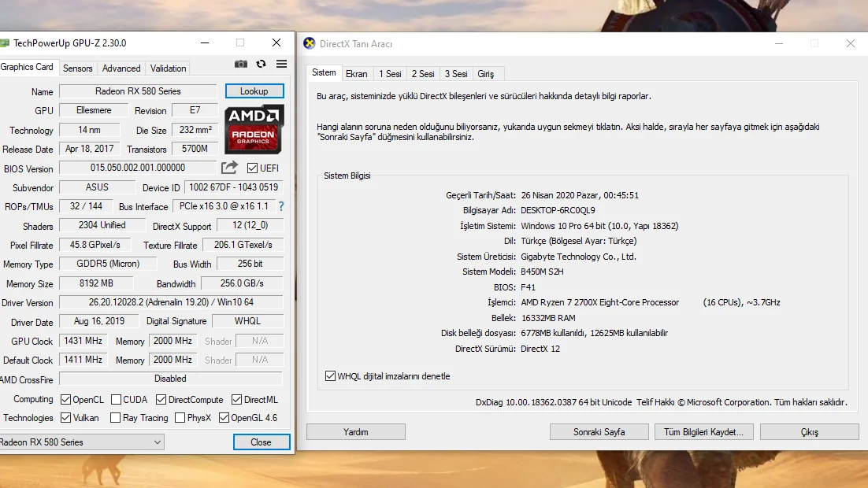The height and width of the screenshot is (488, 868).
Task: Click the Texture Fillrate value 206.1 GTexel/s
Action: pos(243,245)
